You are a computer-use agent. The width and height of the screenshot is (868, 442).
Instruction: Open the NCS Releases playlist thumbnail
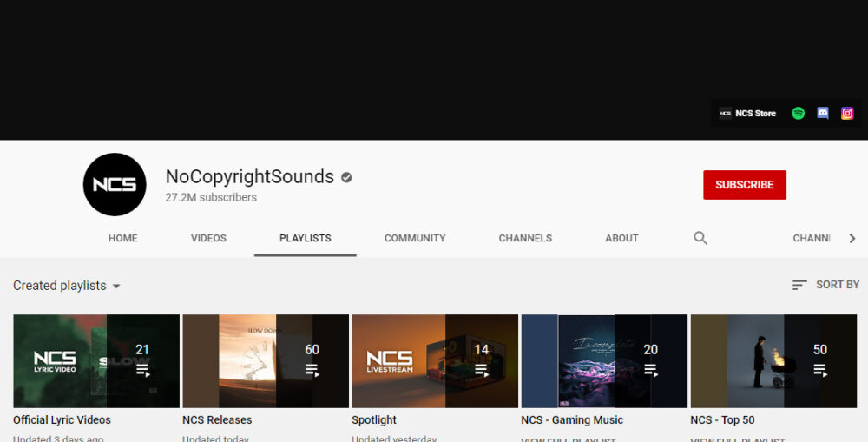(x=266, y=361)
